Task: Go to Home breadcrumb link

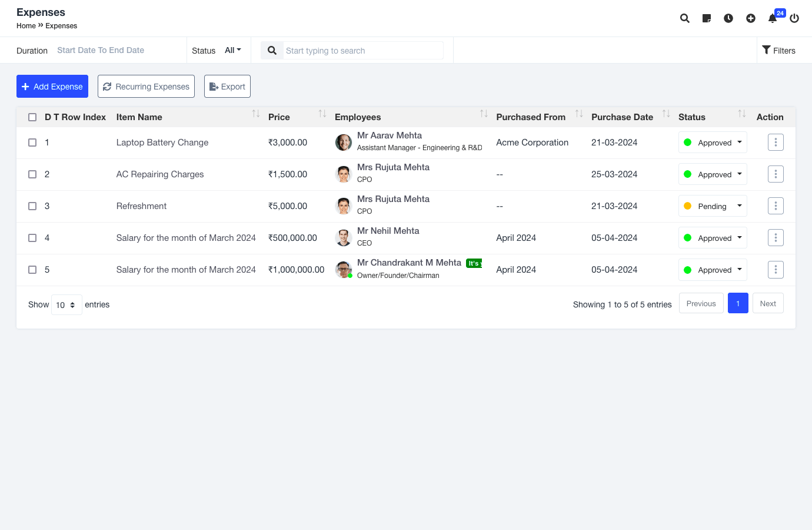Action: pos(26,26)
